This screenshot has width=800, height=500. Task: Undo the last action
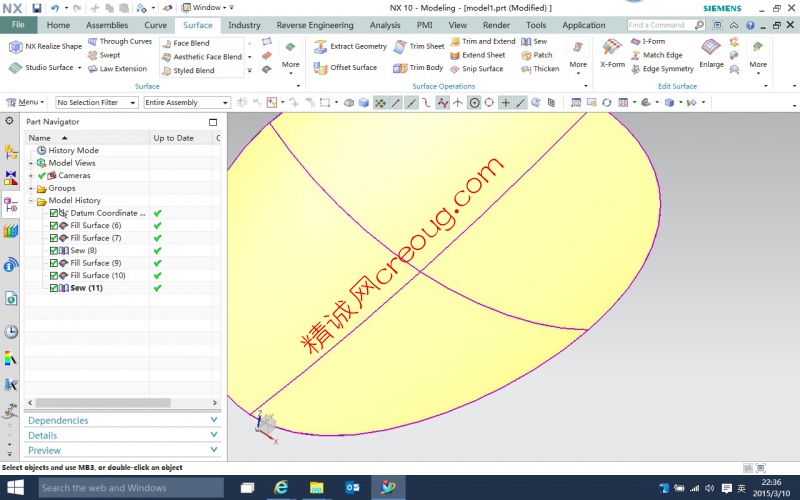tap(55, 8)
